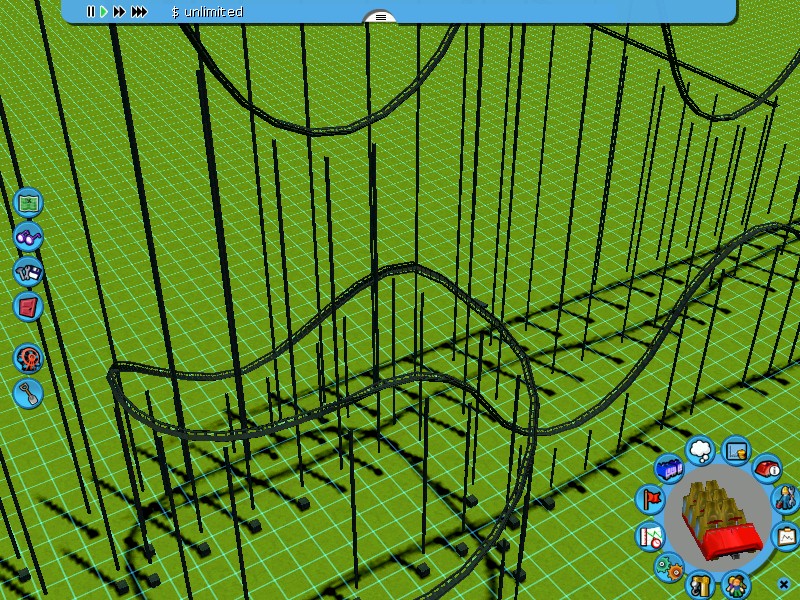Click the '$ unlimited' money display

[x=207, y=12]
